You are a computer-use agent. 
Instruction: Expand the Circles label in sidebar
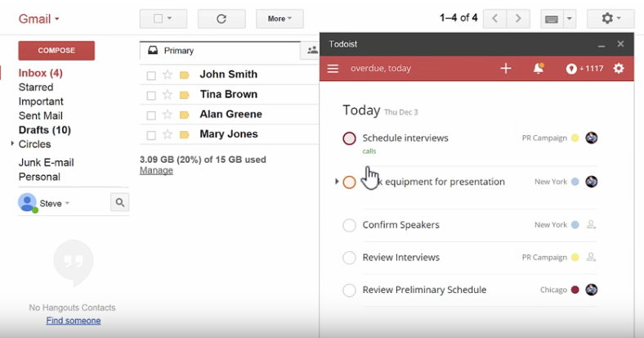12,144
